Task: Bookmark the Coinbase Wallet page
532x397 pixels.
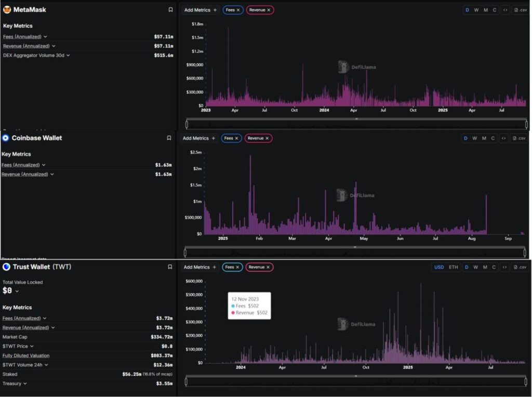Action: (169, 138)
